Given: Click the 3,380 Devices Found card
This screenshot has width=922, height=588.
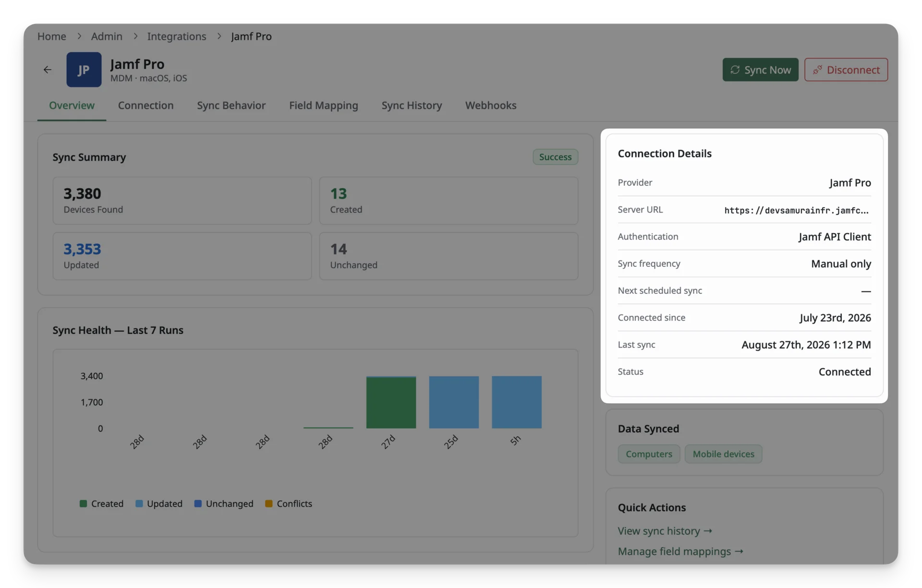Looking at the screenshot, I should (182, 201).
